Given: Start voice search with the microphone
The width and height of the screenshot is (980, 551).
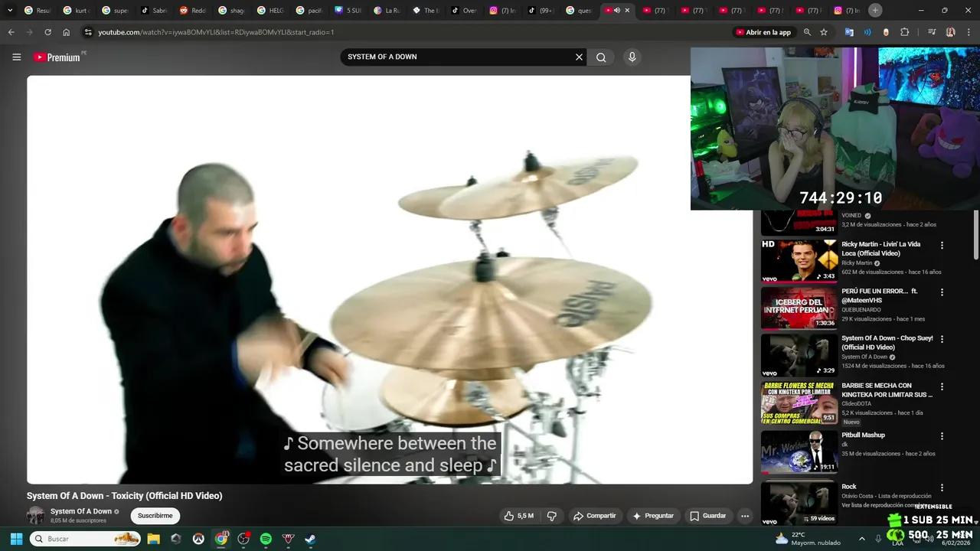Looking at the screenshot, I should pos(632,57).
